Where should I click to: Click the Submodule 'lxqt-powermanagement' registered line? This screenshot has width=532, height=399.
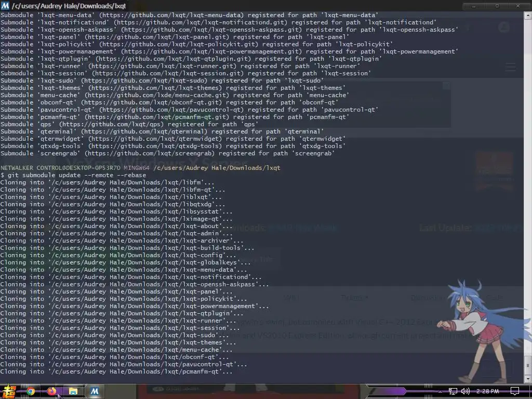click(229, 51)
